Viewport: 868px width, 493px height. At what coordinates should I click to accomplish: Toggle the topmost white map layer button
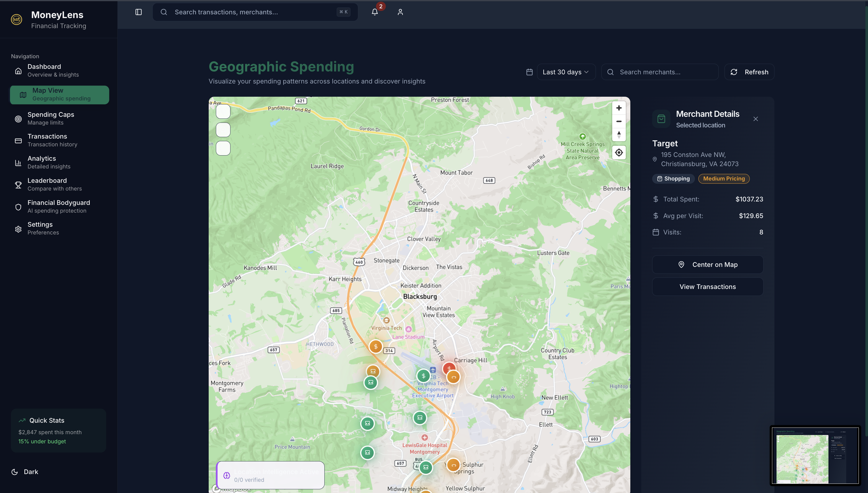pos(223,111)
